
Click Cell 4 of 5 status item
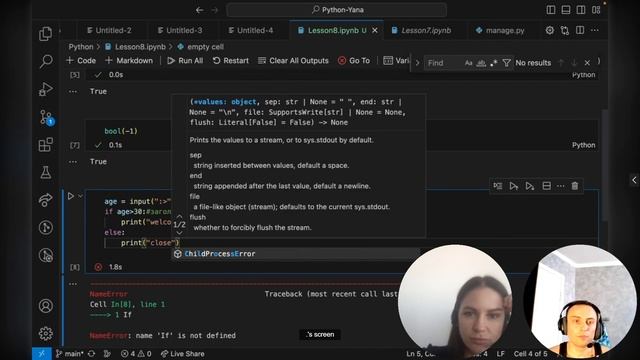point(530,353)
